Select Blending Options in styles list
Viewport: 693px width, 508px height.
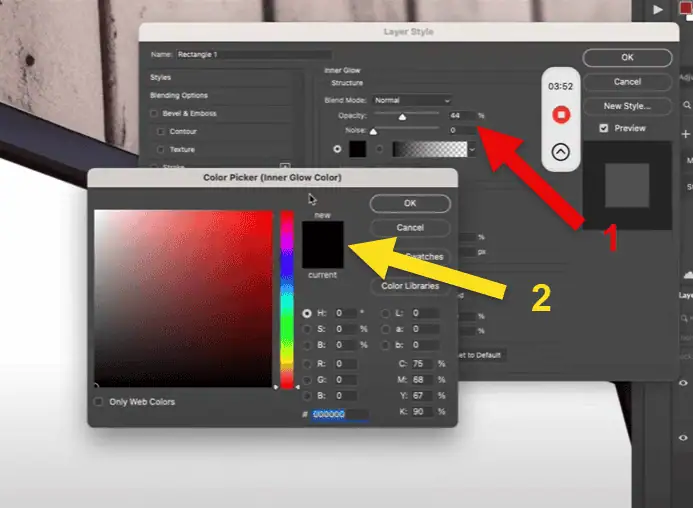point(182,95)
